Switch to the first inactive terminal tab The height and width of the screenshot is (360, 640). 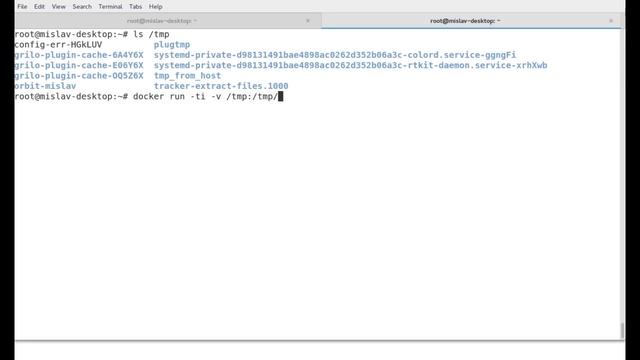[162, 21]
